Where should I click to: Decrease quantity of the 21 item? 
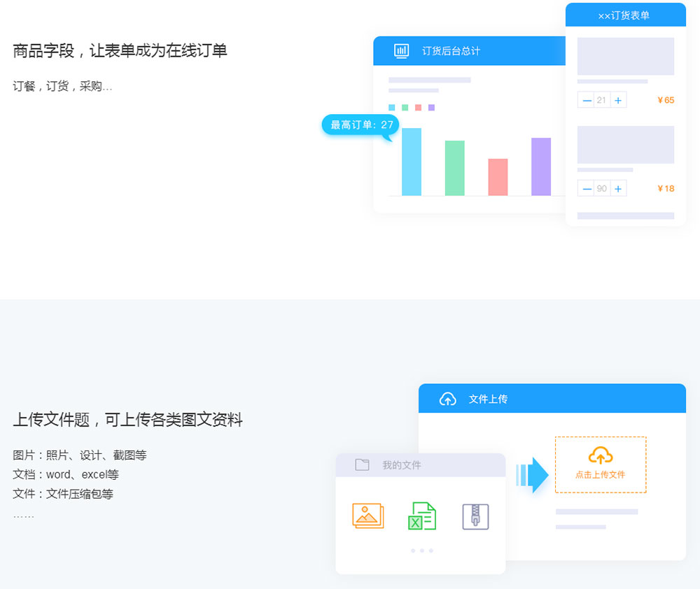coord(587,101)
